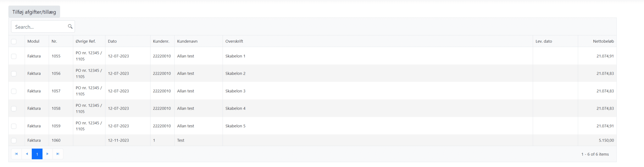Image resolution: width=644 pixels, height=167 pixels.
Task: Sort by the Kundenavn column header
Action: [x=187, y=41]
